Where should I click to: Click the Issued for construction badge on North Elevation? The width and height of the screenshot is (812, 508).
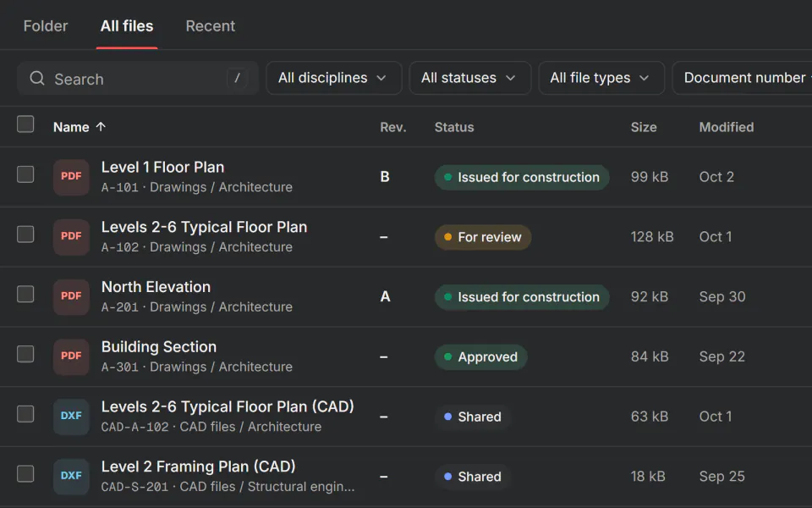pyautogui.click(x=522, y=297)
